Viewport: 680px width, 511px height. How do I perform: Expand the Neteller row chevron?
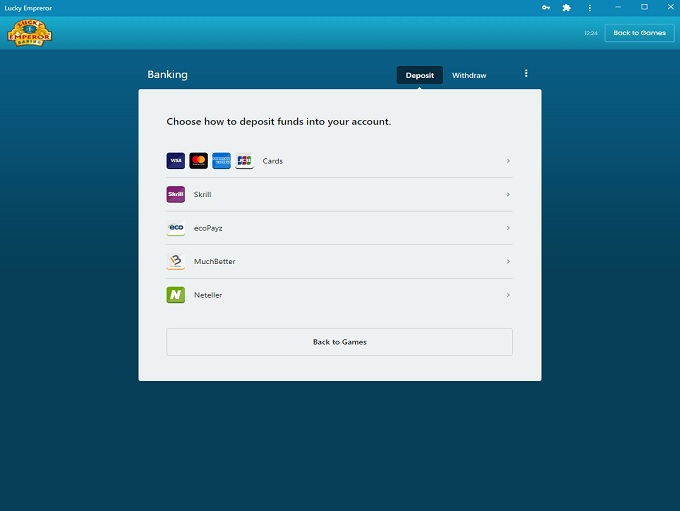click(x=508, y=295)
